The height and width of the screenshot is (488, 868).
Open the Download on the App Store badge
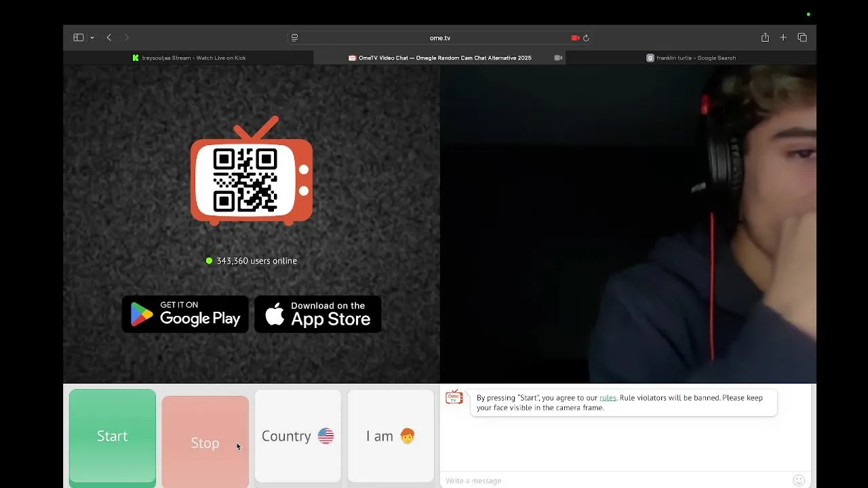(x=317, y=314)
